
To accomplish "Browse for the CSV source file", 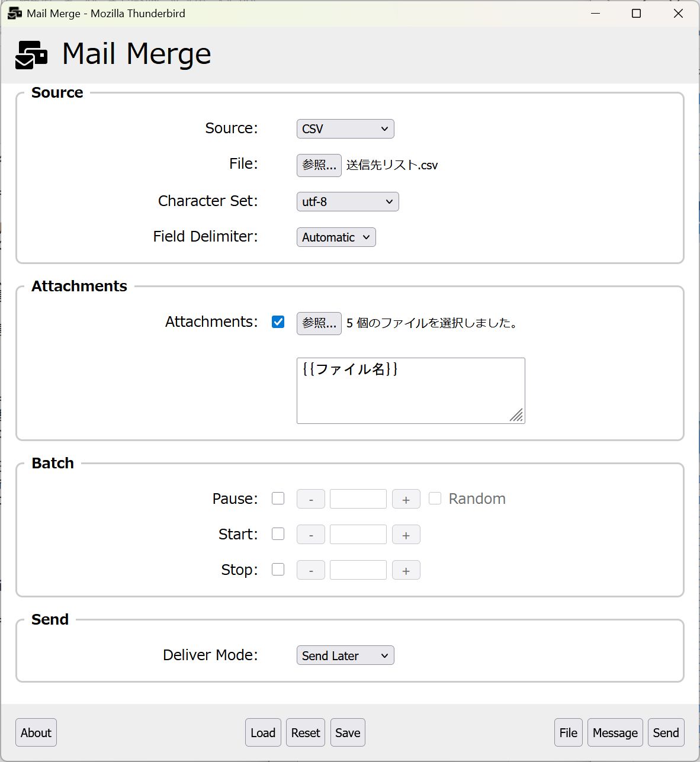I will point(319,165).
